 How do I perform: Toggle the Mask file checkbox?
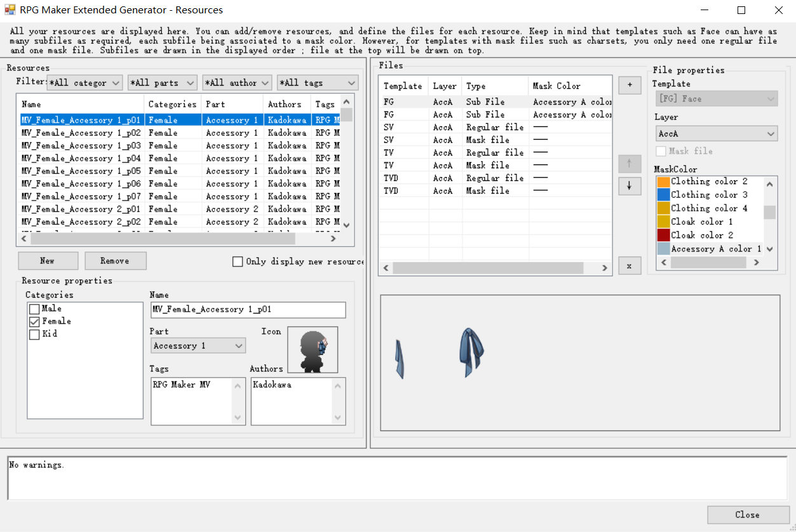(661, 151)
